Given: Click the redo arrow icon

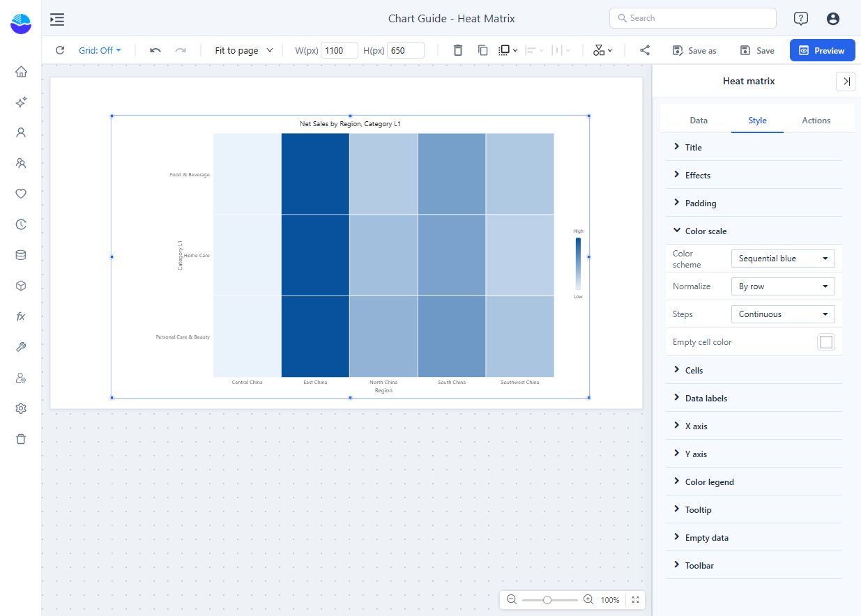Looking at the screenshot, I should click(181, 50).
